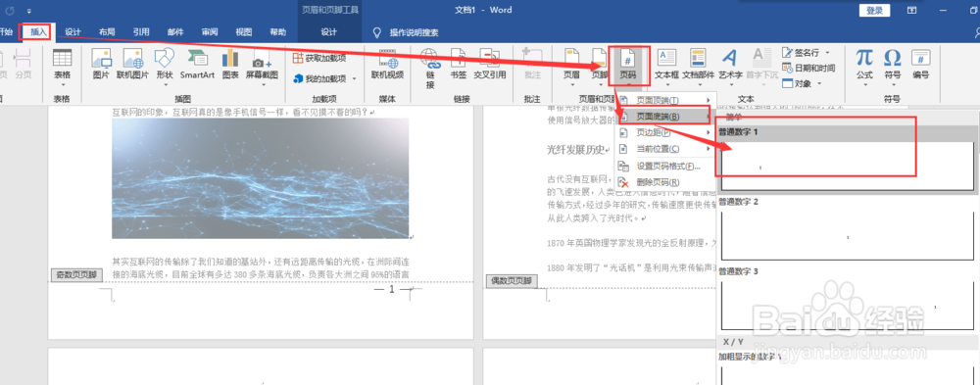Click 日期和时间 button

tap(808, 69)
